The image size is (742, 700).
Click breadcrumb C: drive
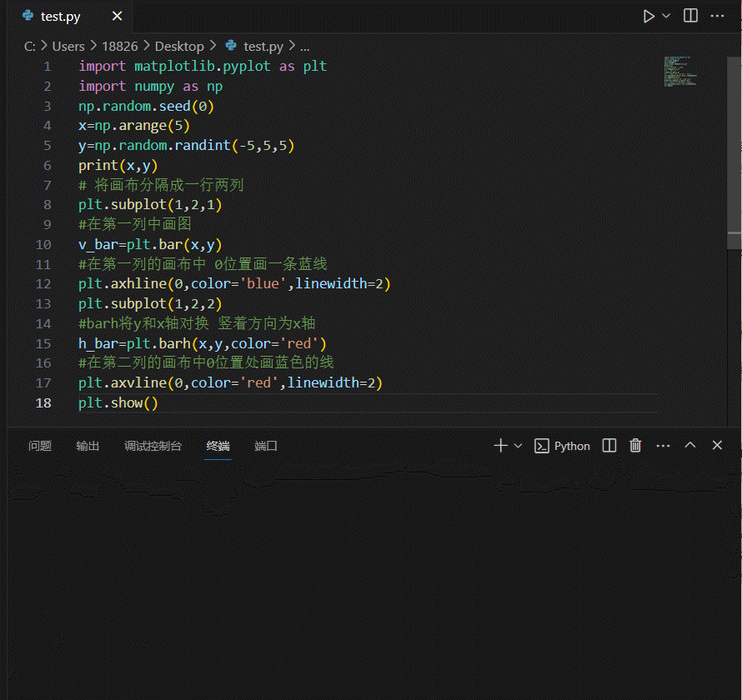click(29, 47)
